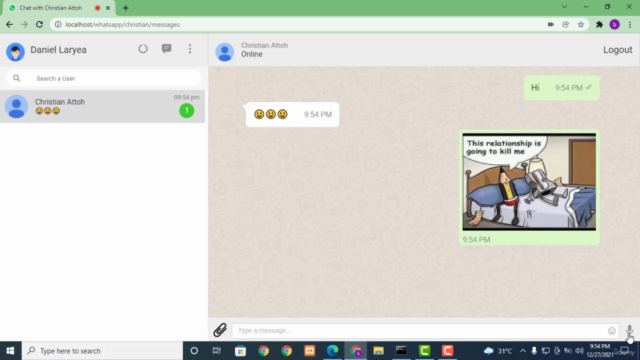
Task: Close the Chat with Christian Attoh tab
Action: (108, 8)
